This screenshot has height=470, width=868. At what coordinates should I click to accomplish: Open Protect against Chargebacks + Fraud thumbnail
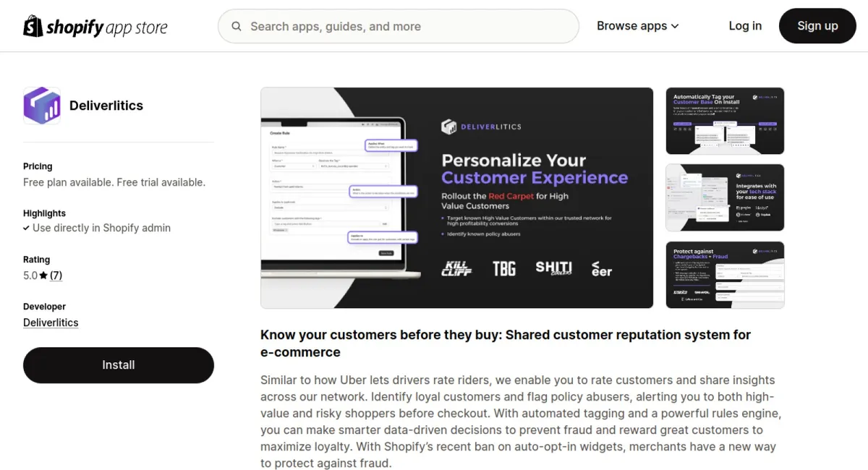tap(725, 275)
